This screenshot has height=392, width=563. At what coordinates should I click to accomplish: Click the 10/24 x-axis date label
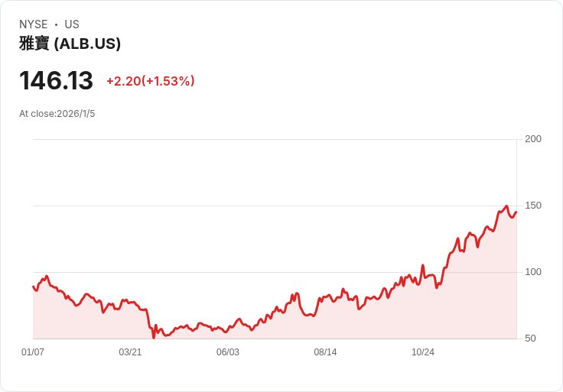422,352
